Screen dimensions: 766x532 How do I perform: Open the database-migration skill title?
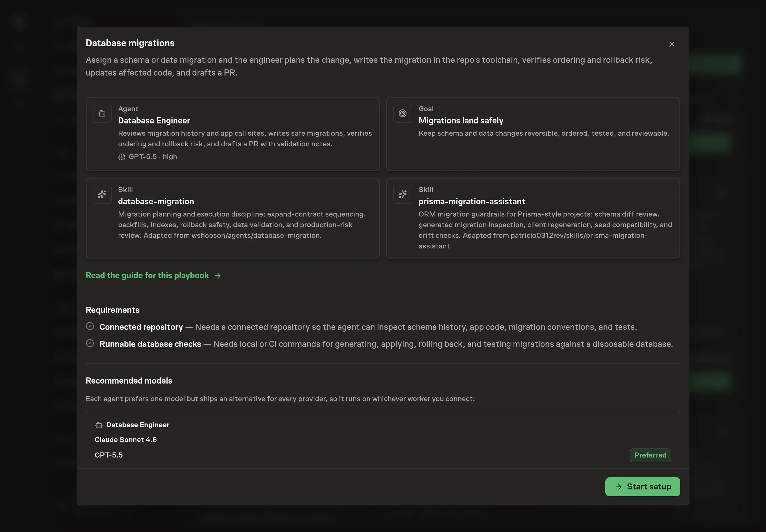click(x=156, y=201)
